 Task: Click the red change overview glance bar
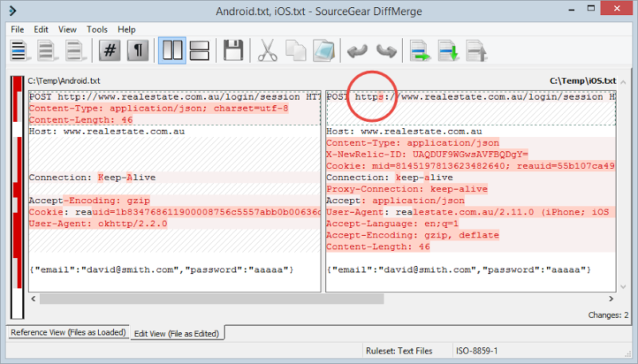[x=17, y=198]
